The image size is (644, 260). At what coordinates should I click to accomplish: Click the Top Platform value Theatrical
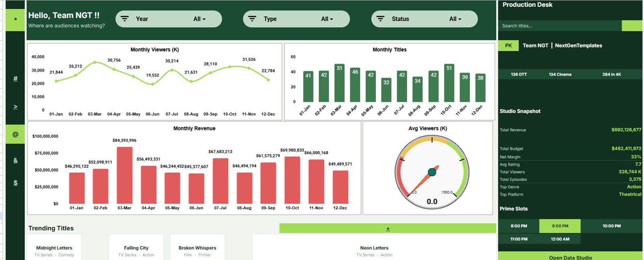(630, 194)
